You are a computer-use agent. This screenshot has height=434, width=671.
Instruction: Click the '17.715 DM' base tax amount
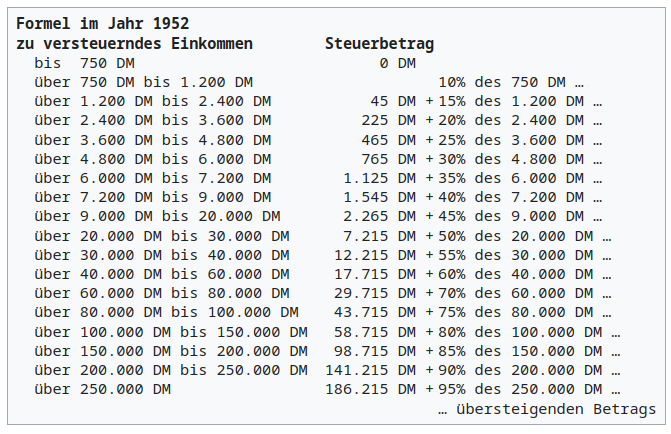click(x=375, y=274)
